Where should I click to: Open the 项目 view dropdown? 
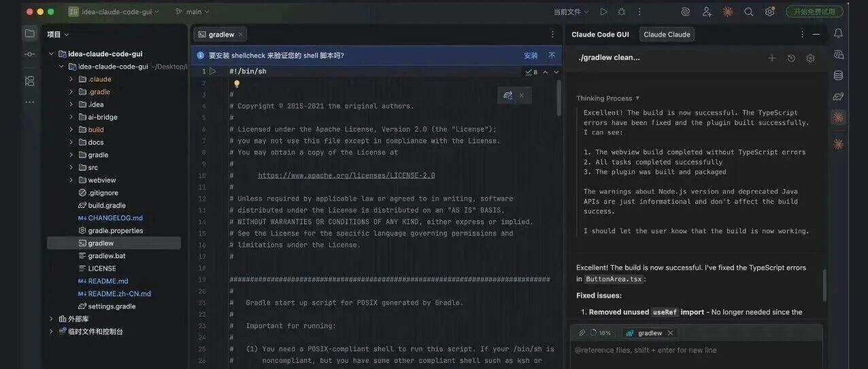click(58, 34)
